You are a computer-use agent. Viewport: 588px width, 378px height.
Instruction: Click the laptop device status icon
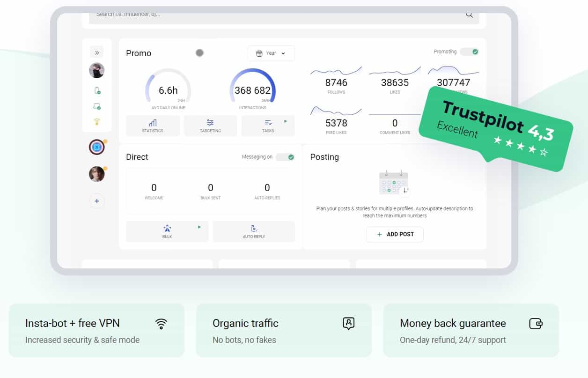(x=97, y=107)
